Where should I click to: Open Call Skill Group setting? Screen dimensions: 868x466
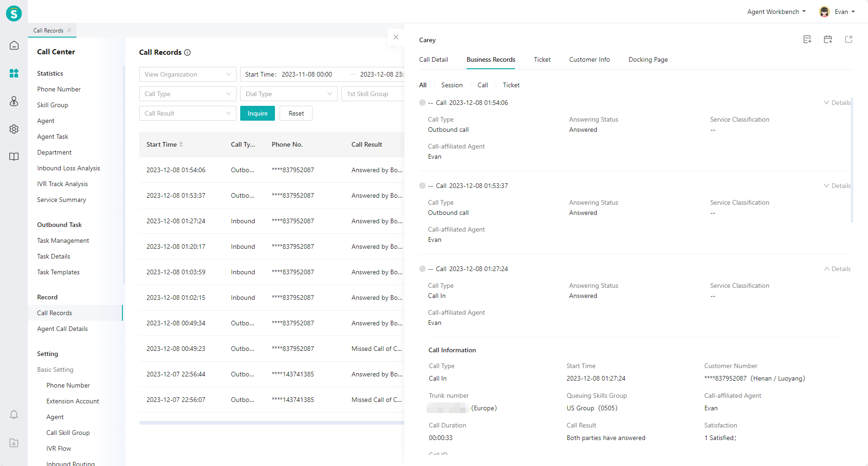tap(68, 433)
